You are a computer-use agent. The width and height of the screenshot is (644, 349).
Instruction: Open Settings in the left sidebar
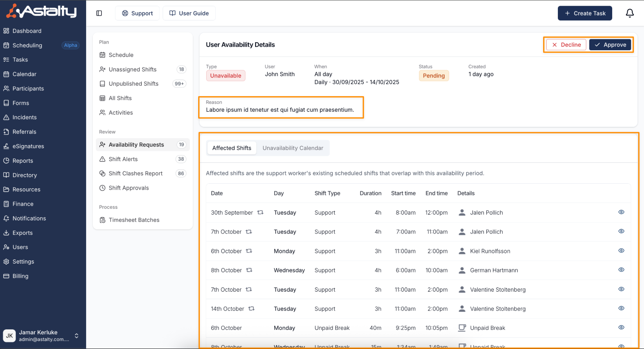tap(23, 262)
